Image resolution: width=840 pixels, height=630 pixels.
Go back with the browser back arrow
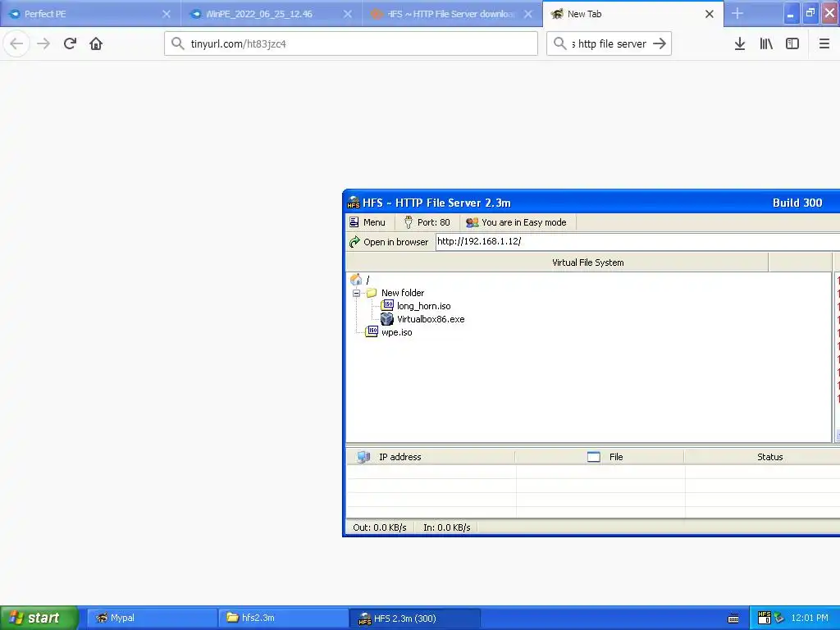16,44
